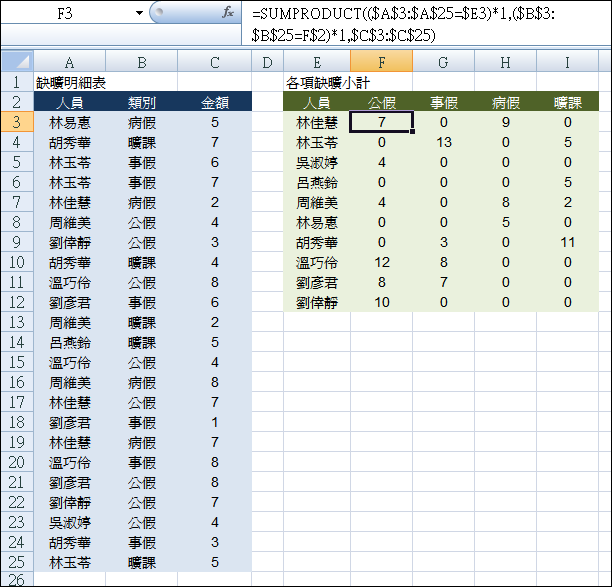
Task: Click cell F10 value 12
Action: [381, 262]
